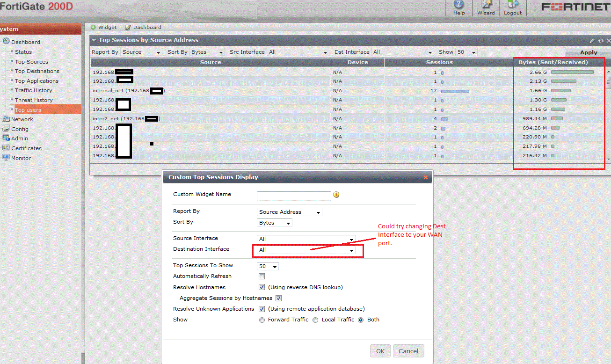Click the Logout icon
Image resolution: width=611 pixels, height=364 pixels.
click(512, 4)
